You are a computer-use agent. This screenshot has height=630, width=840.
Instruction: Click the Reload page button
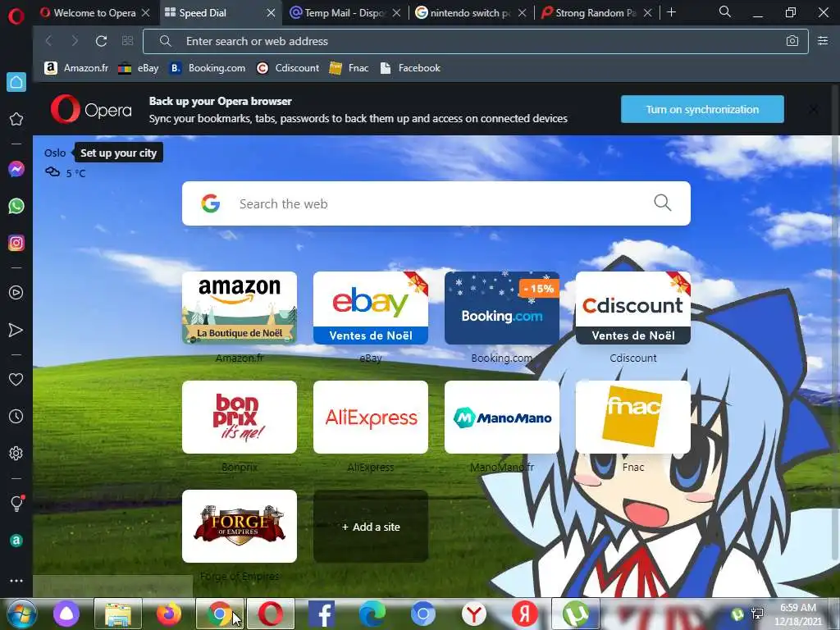(101, 41)
